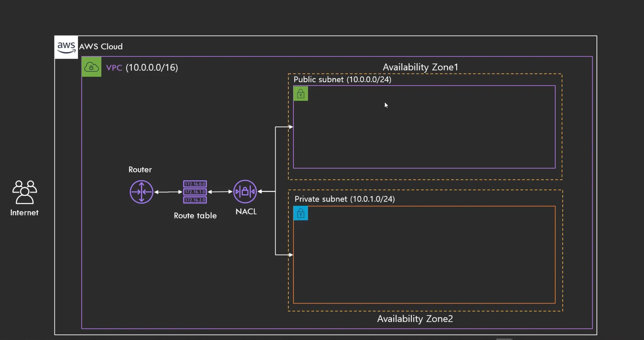The width and height of the screenshot is (644, 340).
Task: Select the green VPC cloud icon
Action: coord(92,67)
